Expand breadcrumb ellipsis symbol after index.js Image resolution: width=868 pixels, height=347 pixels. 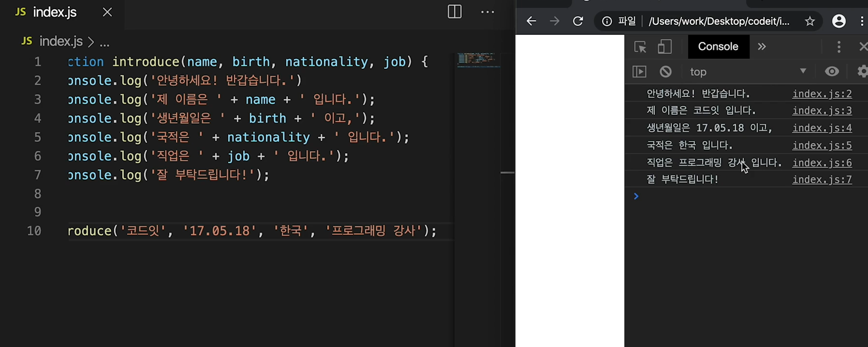coord(104,44)
